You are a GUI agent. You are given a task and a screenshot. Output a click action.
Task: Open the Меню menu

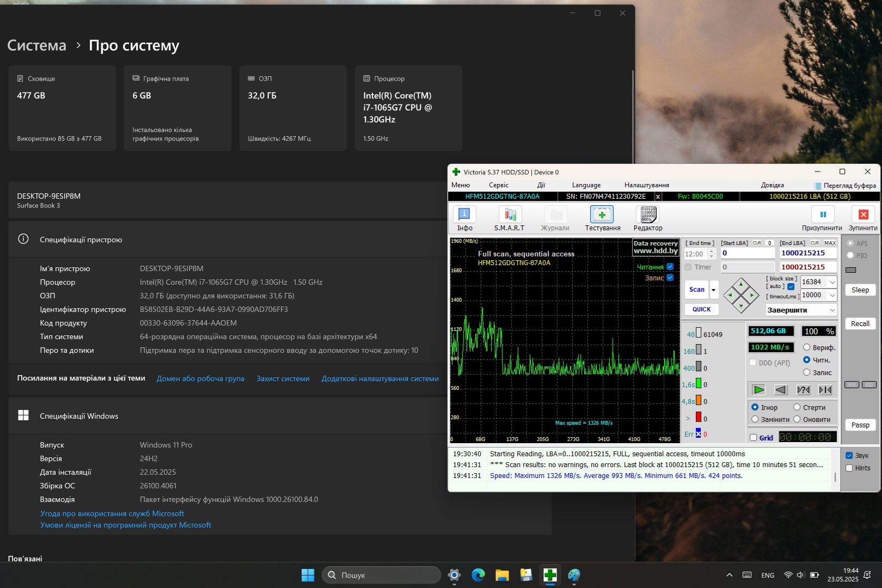[x=461, y=185]
